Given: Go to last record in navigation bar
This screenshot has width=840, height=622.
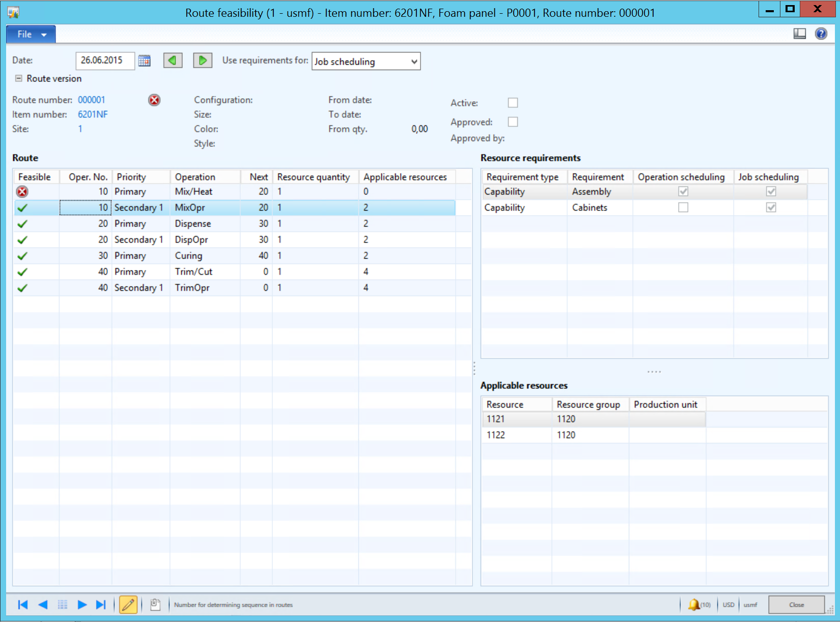Looking at the screenshot, I should pyautogui.click(x=101, y=605).
